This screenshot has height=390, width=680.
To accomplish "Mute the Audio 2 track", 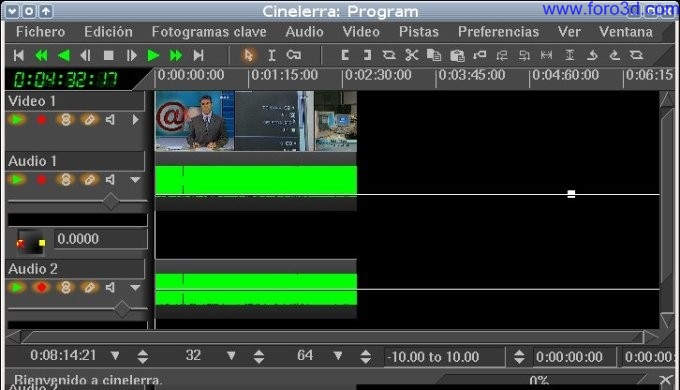I will point(111,287).
